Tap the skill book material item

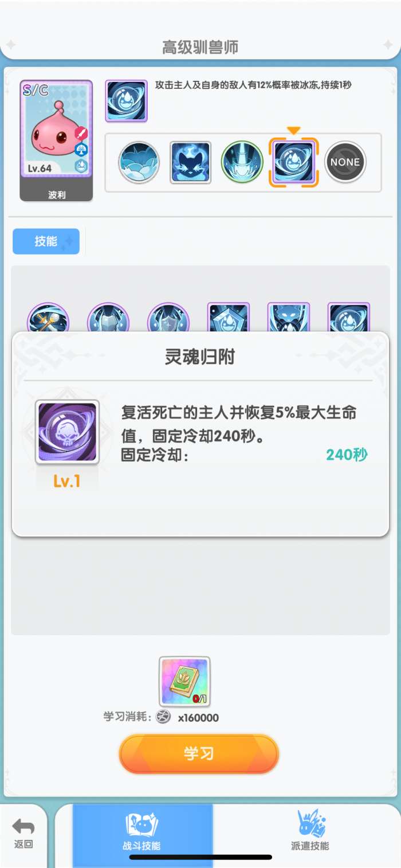coord(184,682)
